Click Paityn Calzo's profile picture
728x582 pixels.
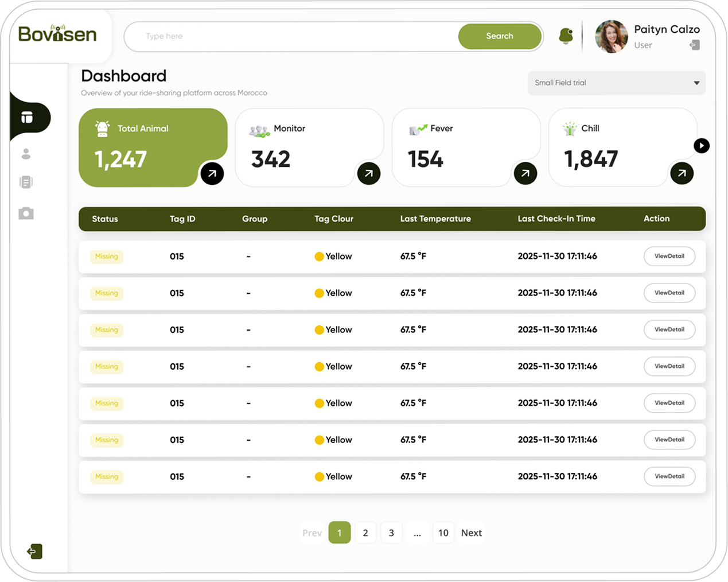tap(611, 37)
